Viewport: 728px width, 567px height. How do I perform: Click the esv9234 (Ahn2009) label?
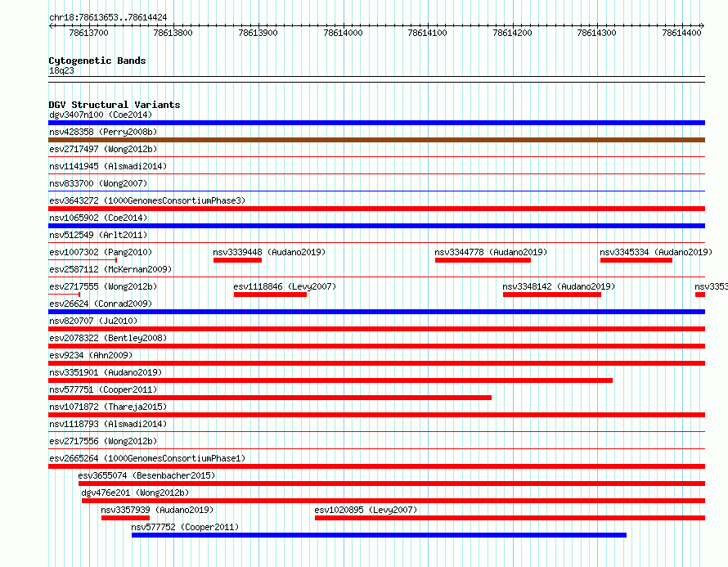[91, 355]
